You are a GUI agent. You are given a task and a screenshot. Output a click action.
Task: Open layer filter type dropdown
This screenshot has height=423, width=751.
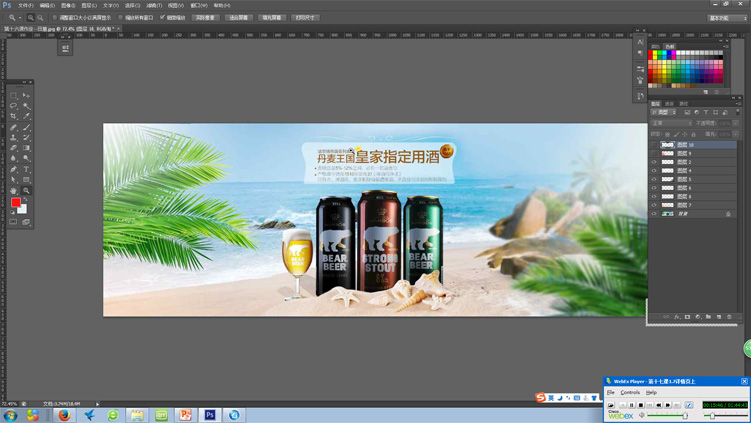pos(663,112)
